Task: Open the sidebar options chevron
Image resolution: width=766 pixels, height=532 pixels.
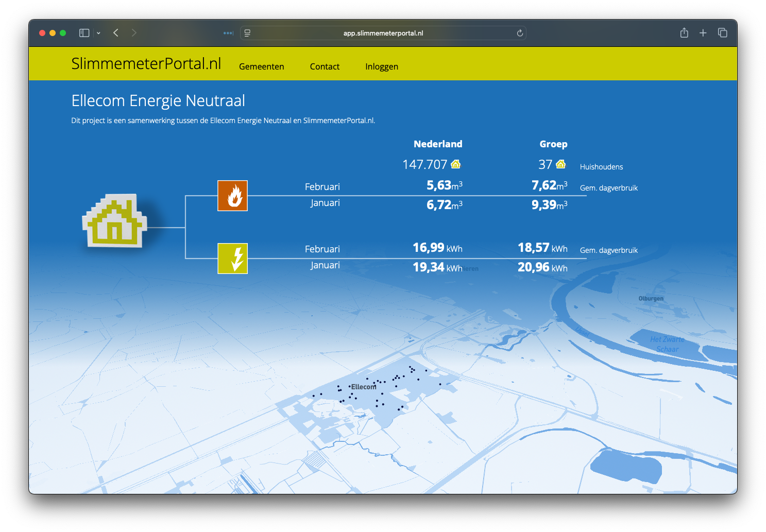Action: (98, 32)
